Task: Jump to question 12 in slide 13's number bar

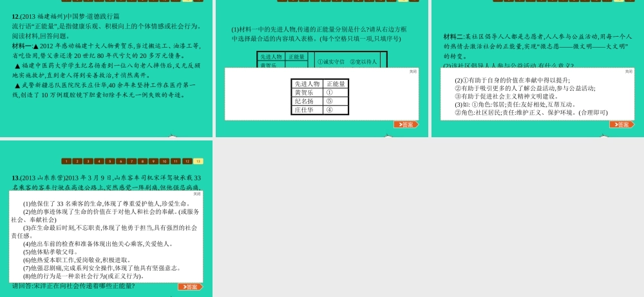Action: 187,162
